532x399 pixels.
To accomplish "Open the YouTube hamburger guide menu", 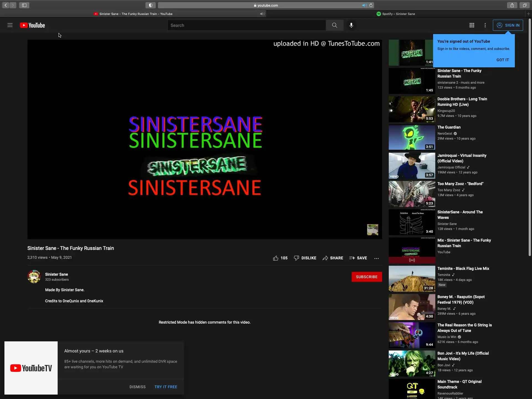I will pyautogui.click(x=10, y=25).
